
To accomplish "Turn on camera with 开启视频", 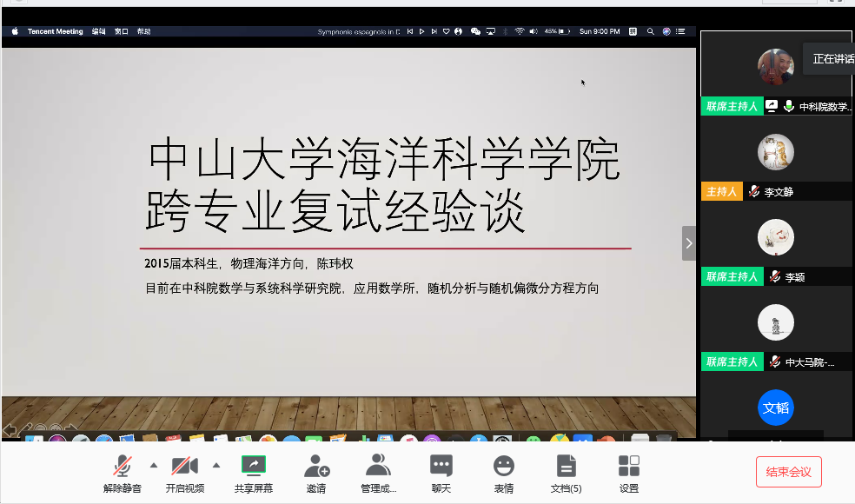I will pyautogui.click(x=184, y=473).
